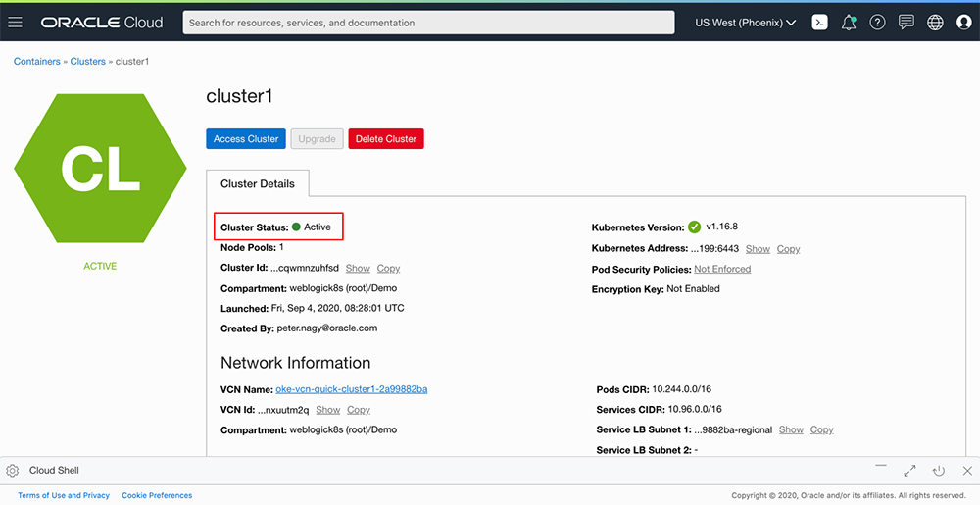Click the ACTIVE label under hexagon

click(x=100, y=267)
